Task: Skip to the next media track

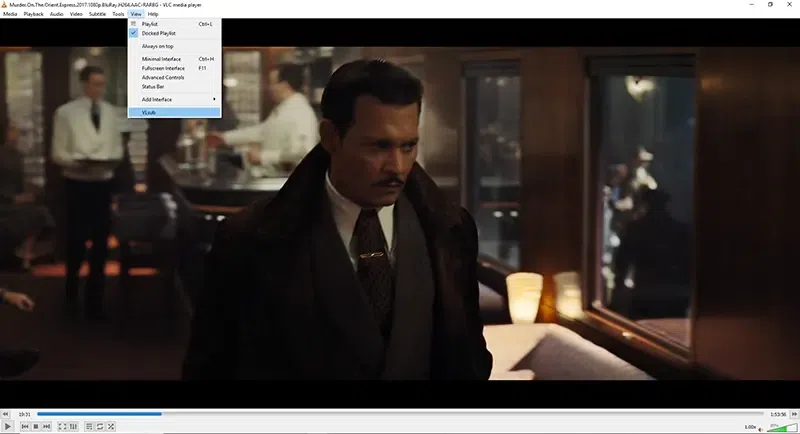Action: click(46, 426)
